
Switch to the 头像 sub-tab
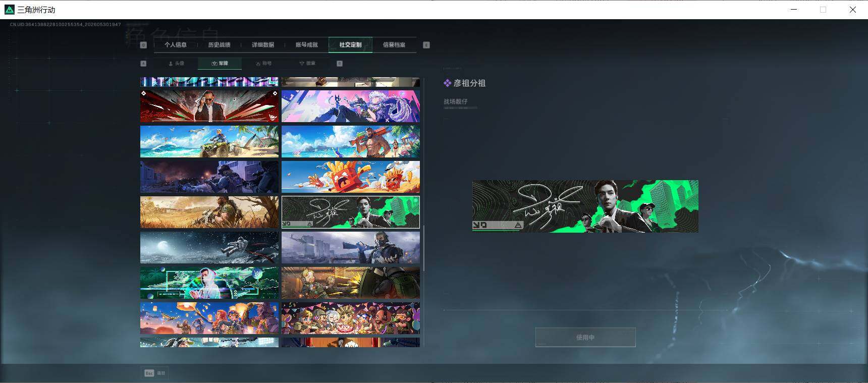click(x=176, y=64)
